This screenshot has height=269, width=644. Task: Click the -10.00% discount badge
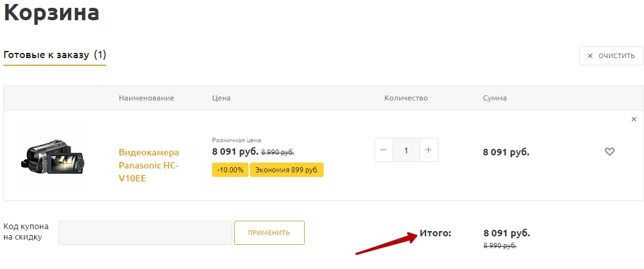coord(229,170)
